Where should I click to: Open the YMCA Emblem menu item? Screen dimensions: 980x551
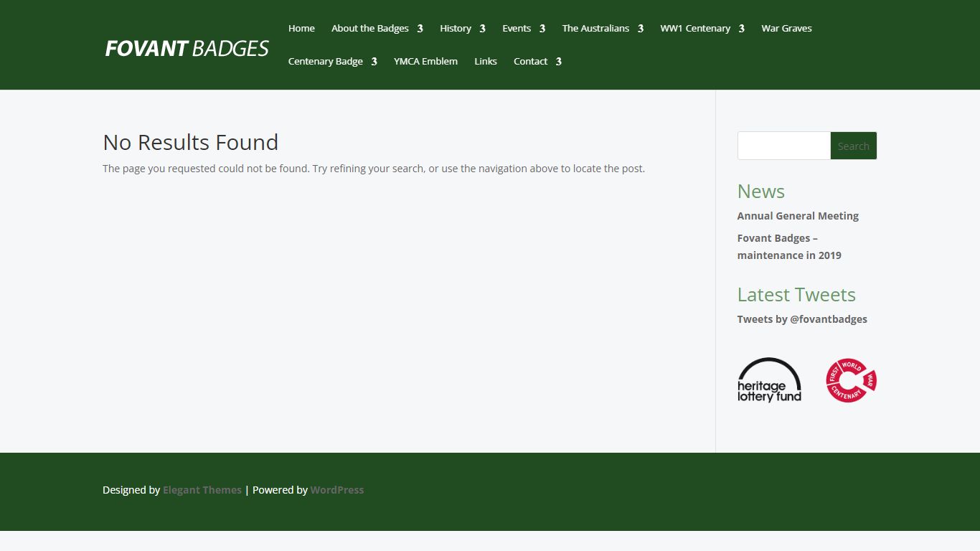(425, 62)
